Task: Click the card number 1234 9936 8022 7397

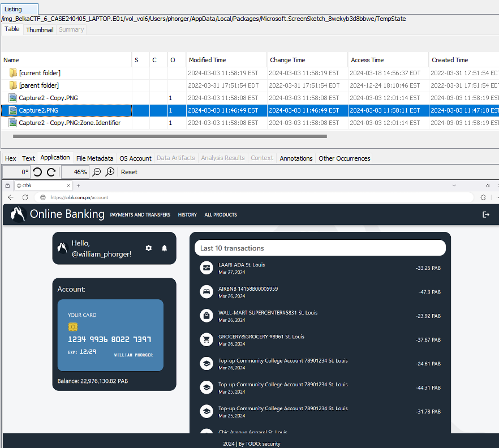Action: 110,339
